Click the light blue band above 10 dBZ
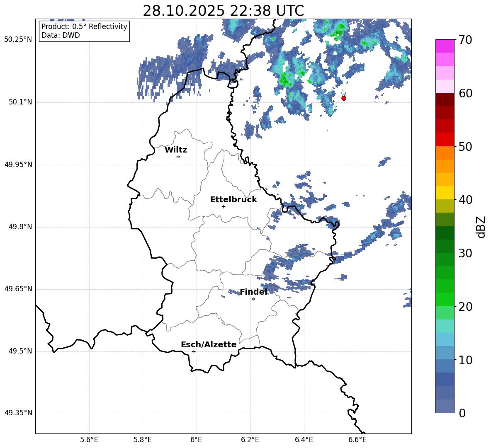 point(445,340)
